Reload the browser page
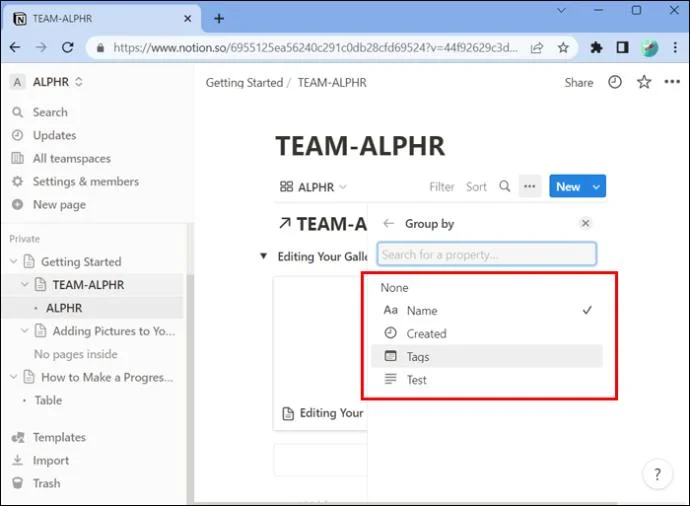This screenshot has width=690, height=506. tap(68, 47)
